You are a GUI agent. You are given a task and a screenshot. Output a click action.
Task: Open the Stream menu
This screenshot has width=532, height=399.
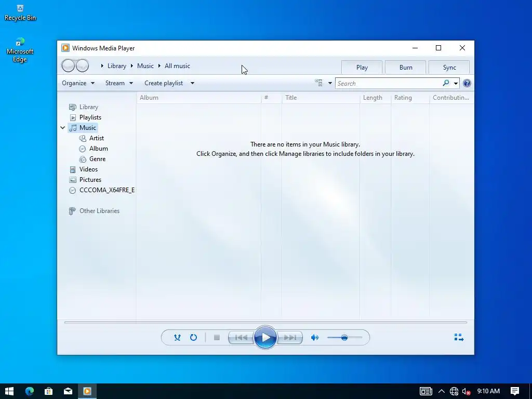119,83
